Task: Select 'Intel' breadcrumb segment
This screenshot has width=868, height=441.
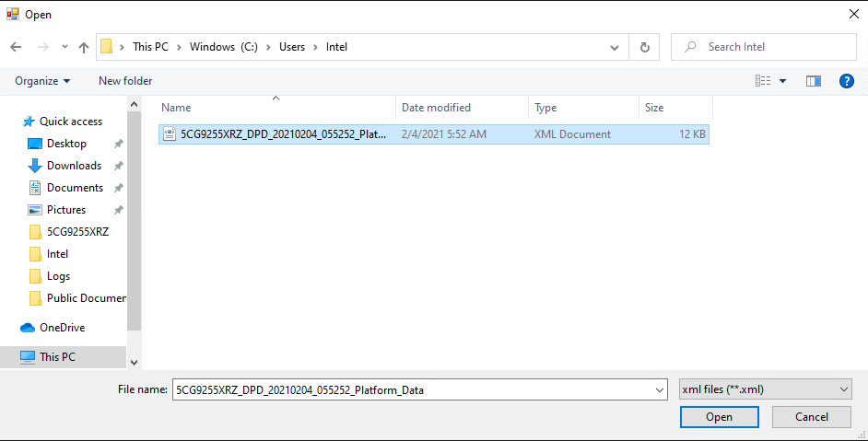Action: click(x=336, y=47)
